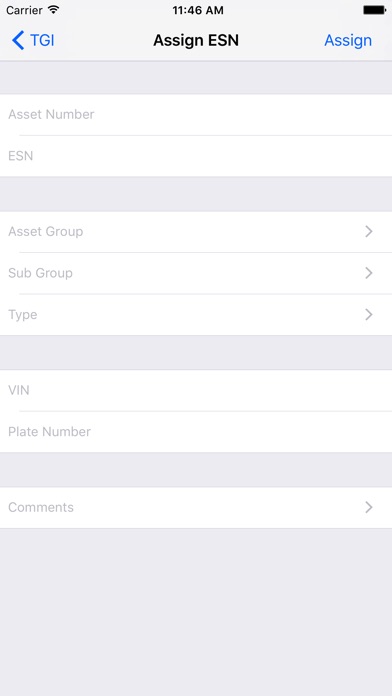Viewport: 392px width, 696px height.
Task: Click the disclosure chevron for Sub Group
Action: (368, 273)
